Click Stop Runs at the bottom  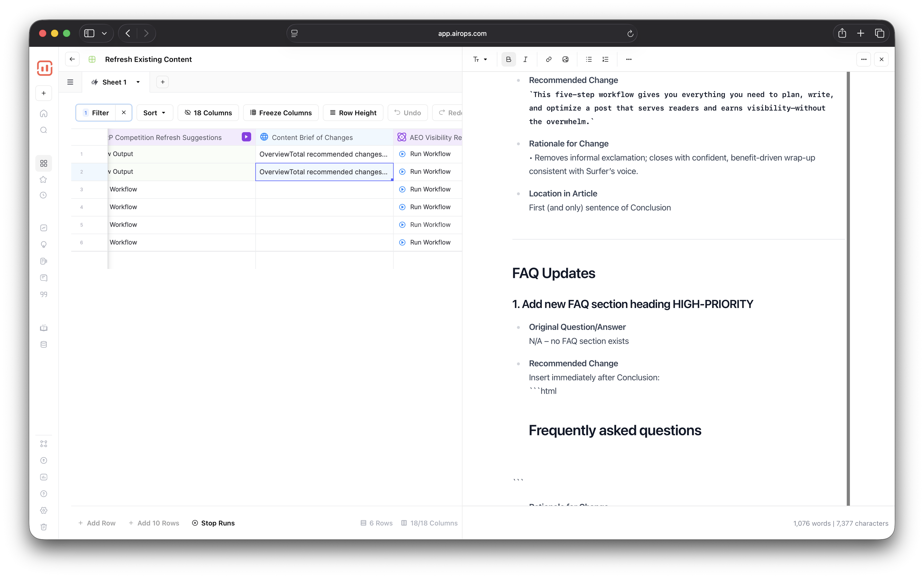click(213, 523)
